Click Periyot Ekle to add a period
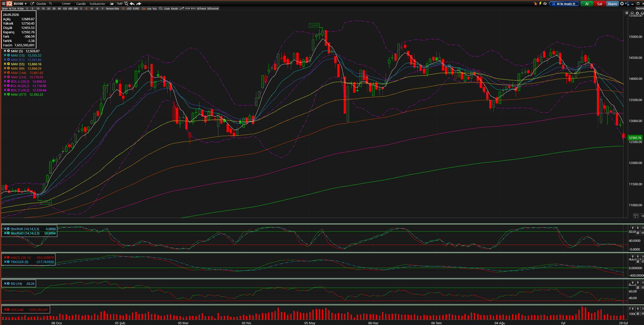This screenshot has height=325, width=644. [x=112, y=8]
